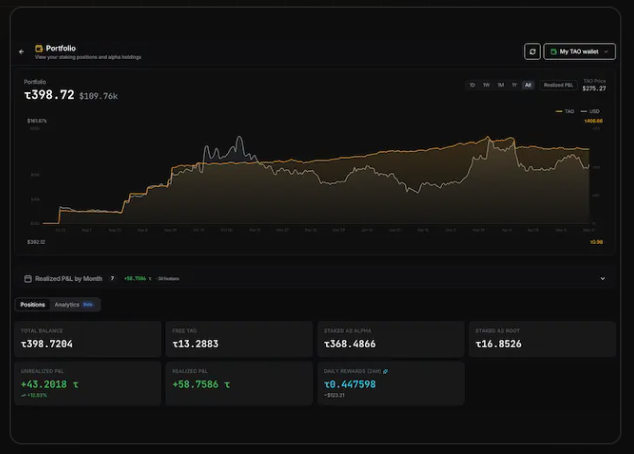Select the 1D chart range
This screenshot has height=454, width=634.
[472, 85]
